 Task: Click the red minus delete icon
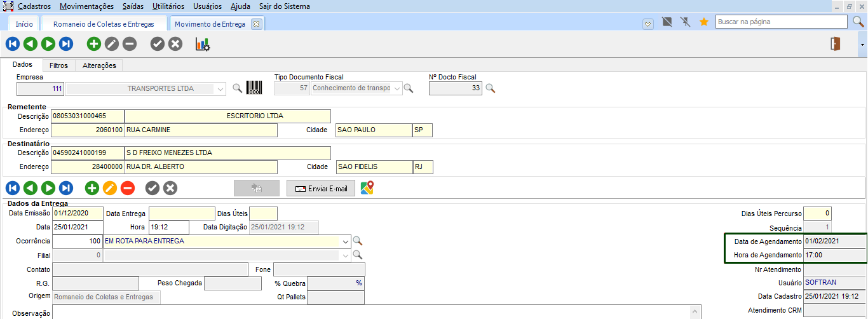(x=128, y=188)
